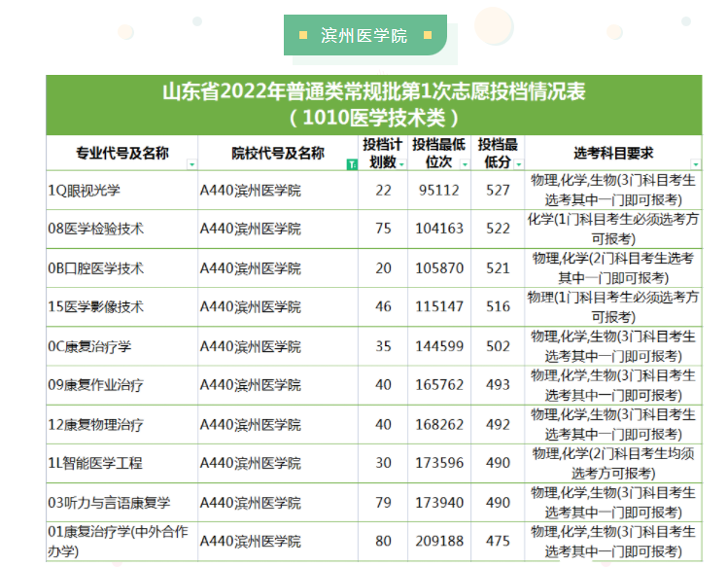Select rank value 165762
Viewport: 728px width, 567px height.
tap(439, 385)
